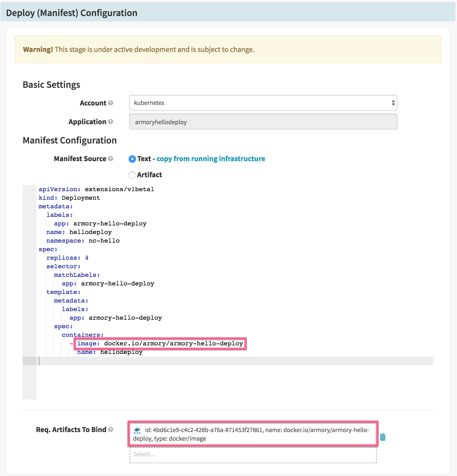Viewport: 457px width, 476px height.
Task: Click the help icon next to Account
Action: coord(111,103)
